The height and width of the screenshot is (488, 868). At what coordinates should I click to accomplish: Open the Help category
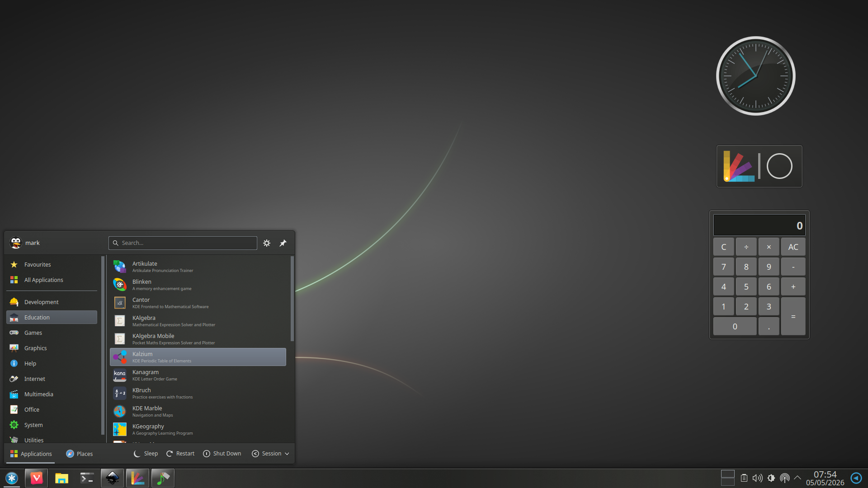(52, 363)
